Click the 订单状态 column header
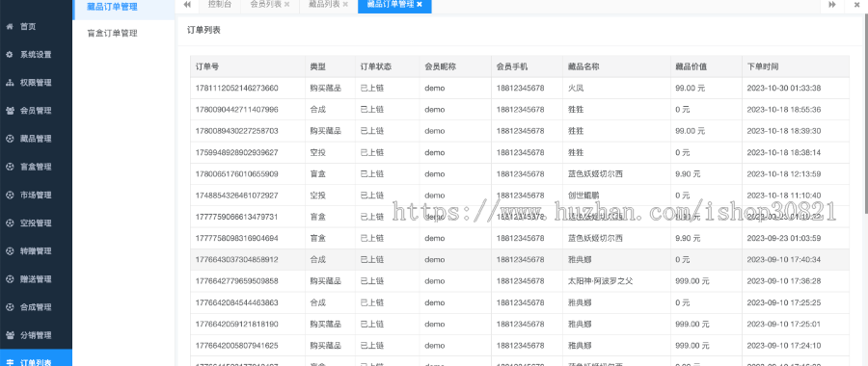Viewport: 868px width, 366px height. click(x=387, y=66)
